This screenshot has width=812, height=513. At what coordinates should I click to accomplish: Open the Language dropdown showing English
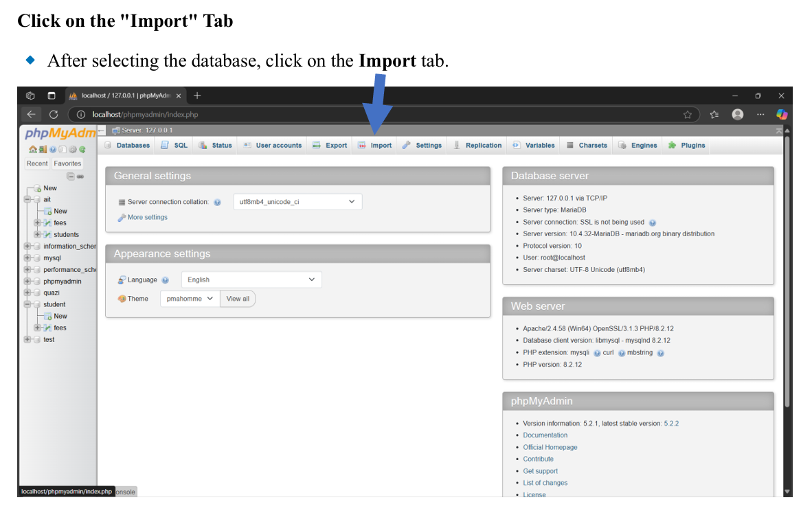[251, 280]
